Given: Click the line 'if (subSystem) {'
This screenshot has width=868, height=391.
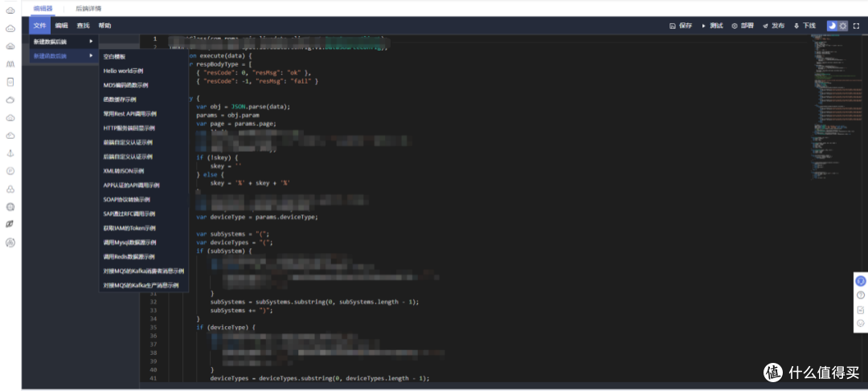Looking at the screenshot, I should tap(223, 251).
